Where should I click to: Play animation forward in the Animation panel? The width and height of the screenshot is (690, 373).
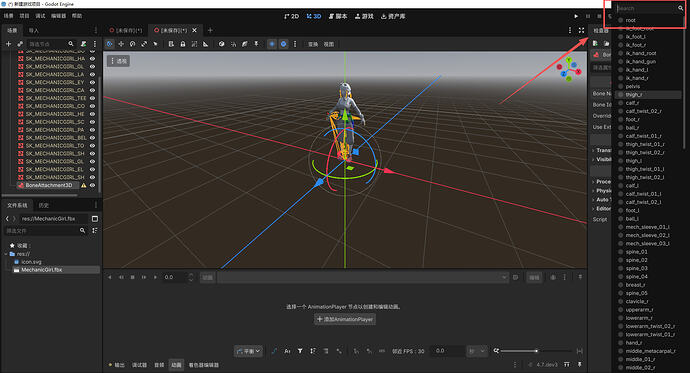[155, 277]
